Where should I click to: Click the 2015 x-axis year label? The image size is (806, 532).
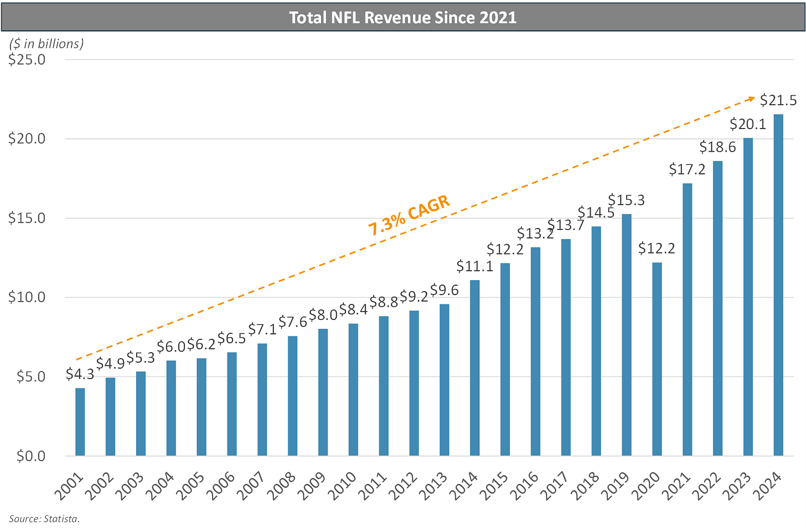coord(494,486)
